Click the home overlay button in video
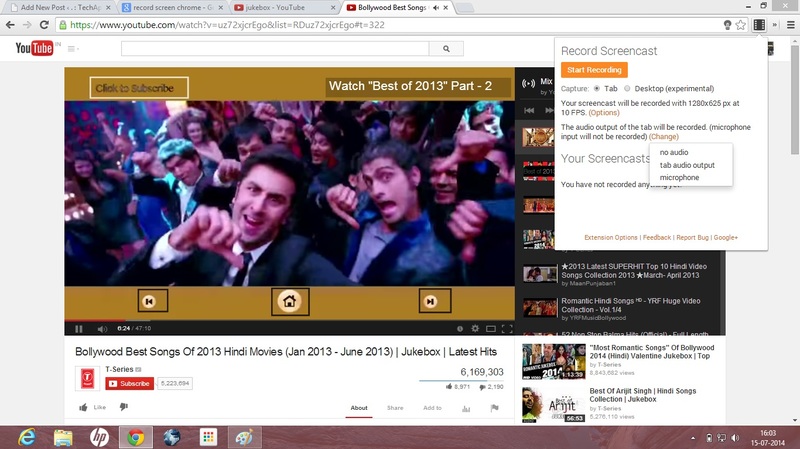The width and height of the screenshot is (800, 449). coord(290,301)
